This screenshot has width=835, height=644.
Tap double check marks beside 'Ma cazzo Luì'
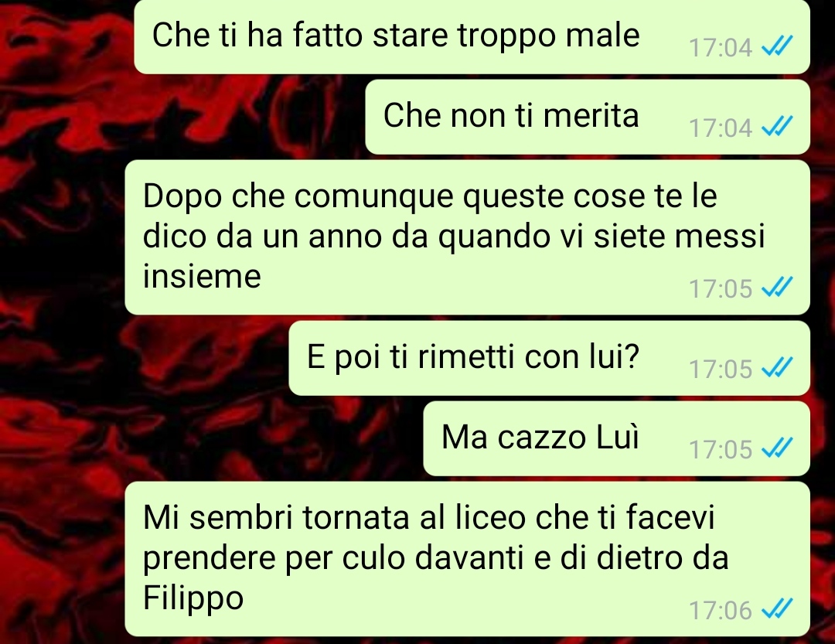pos(778,448)
